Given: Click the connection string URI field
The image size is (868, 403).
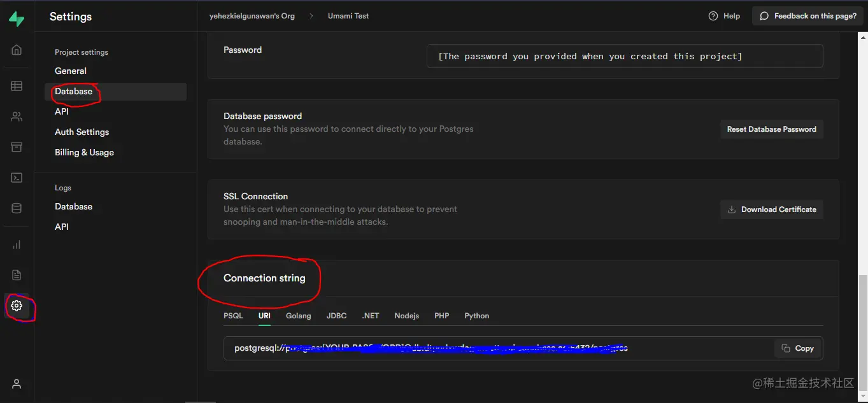Looking at the screenshot, I should click(x=523, y=348).
